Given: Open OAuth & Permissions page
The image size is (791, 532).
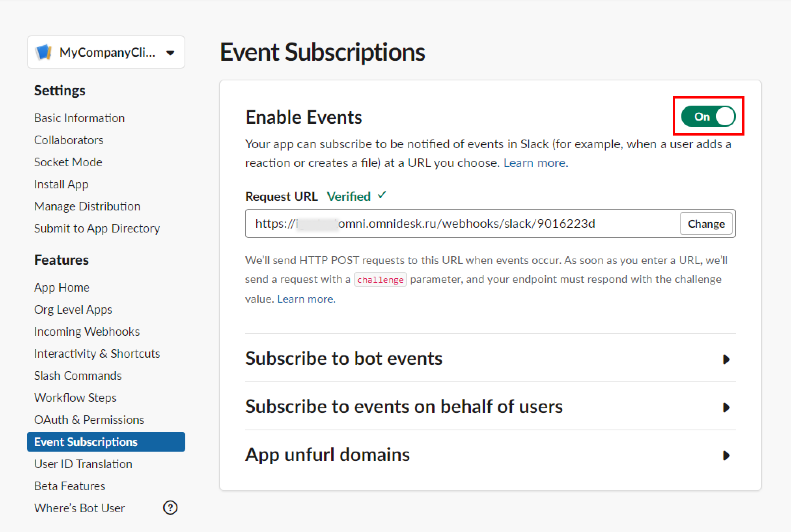Looking at the screenshot, I should pyautogui.click(x=89, y=420).
